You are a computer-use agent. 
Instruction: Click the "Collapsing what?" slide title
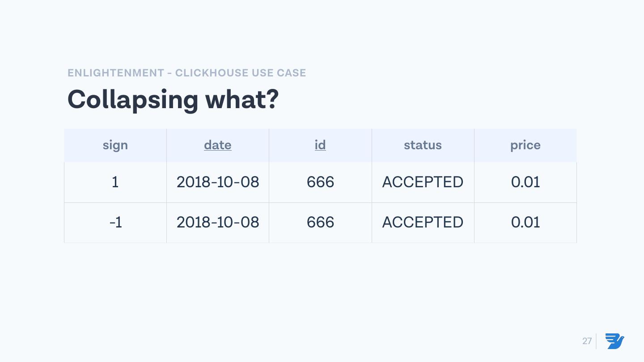[173, 99]
